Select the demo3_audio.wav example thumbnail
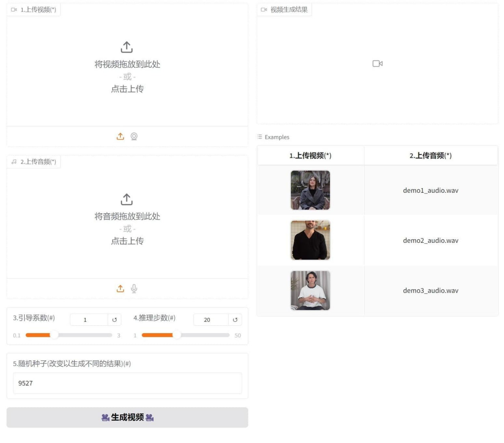This screenshot has width=504, height=443. [310, 290]
